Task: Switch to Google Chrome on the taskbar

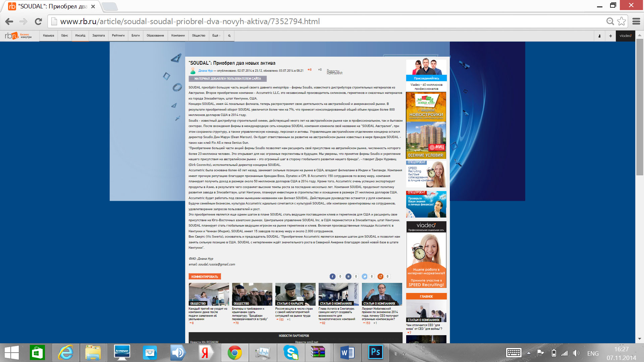Action: [234, 353]
